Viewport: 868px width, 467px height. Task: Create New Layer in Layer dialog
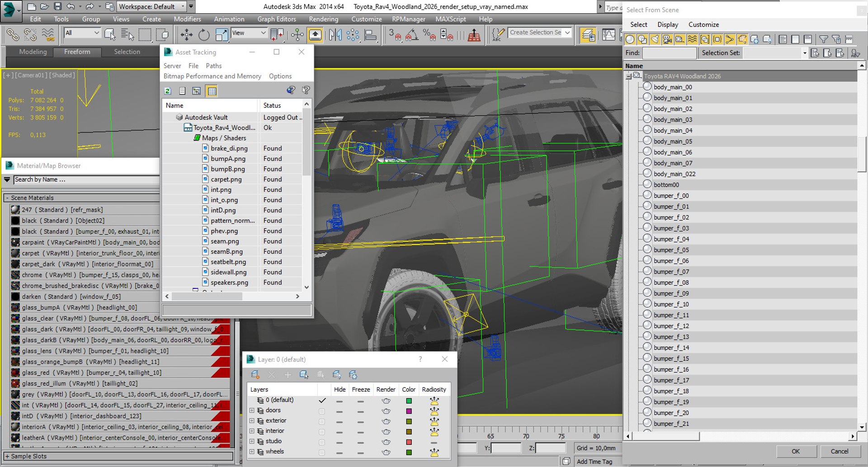pyautogui.click(x=255, y=374)
